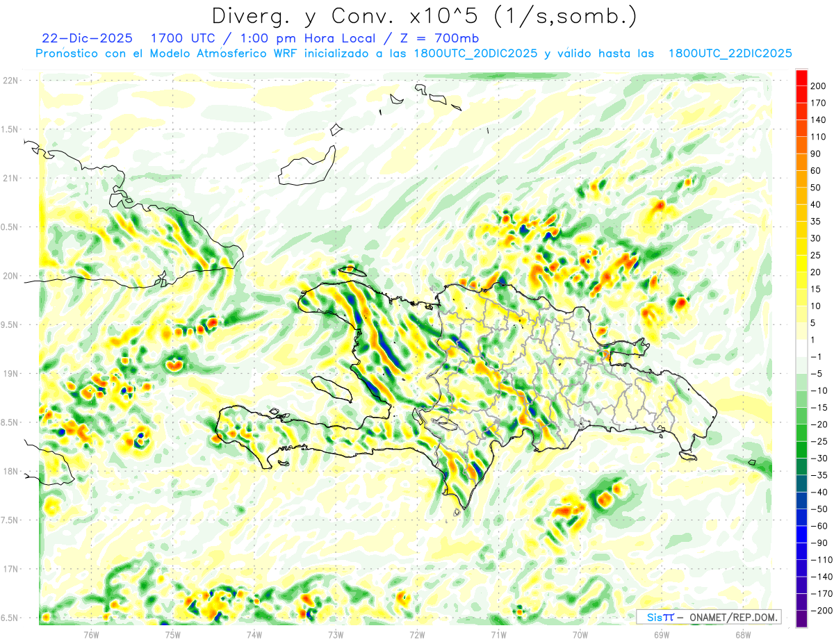Click the date text "22-Dic-2025"
834x644 pixels.
(x=87, y=38)
